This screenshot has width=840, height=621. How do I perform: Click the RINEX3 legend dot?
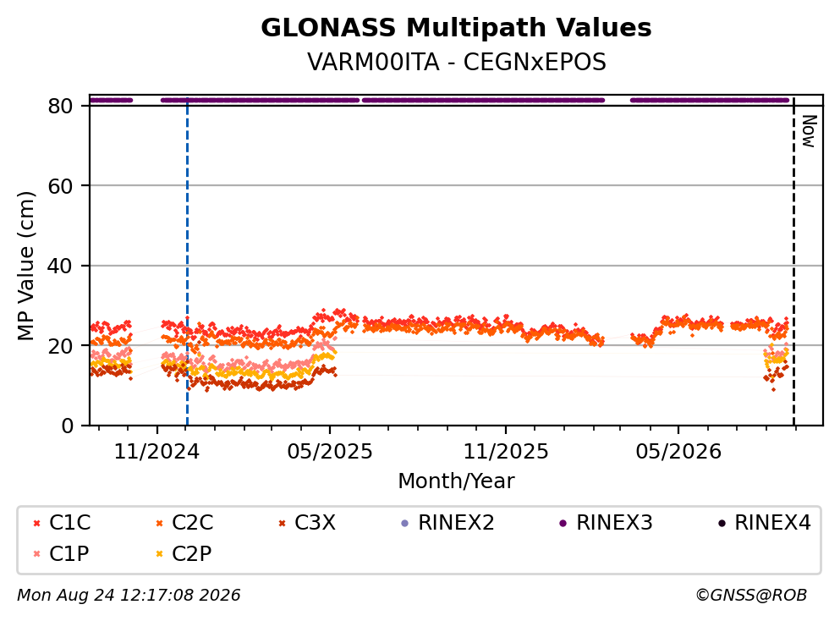pos(563,524)
